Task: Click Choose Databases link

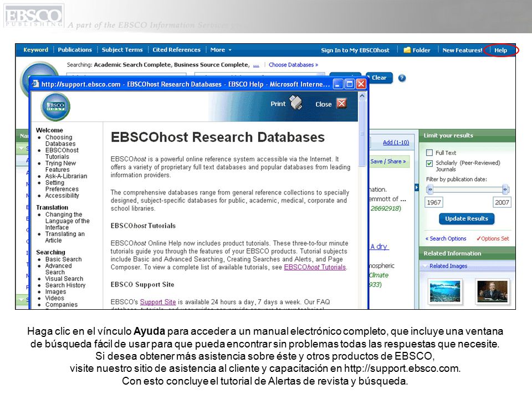Action: pyautogui.click(x=294, y=65)
